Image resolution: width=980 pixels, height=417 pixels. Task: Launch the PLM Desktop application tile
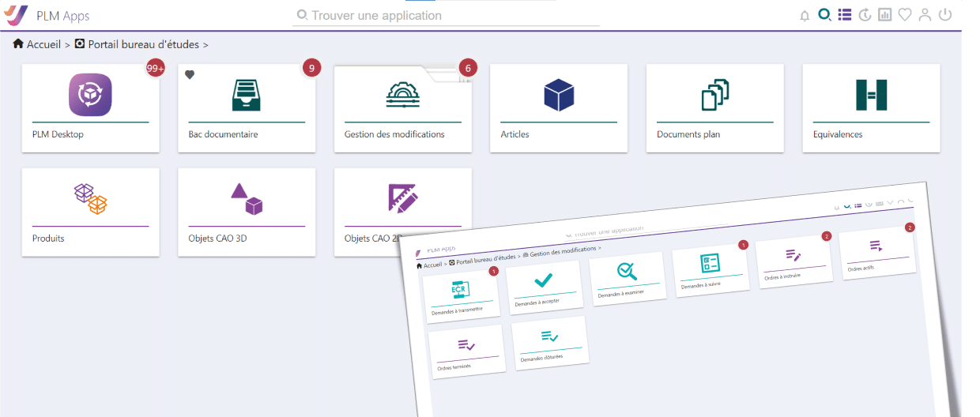90,107
